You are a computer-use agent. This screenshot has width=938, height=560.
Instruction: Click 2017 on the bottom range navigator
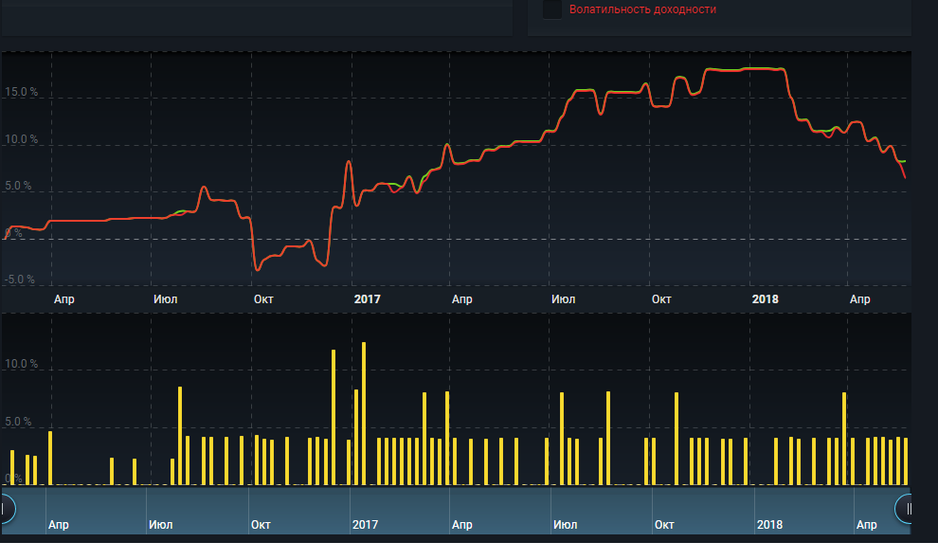[365, 524]
